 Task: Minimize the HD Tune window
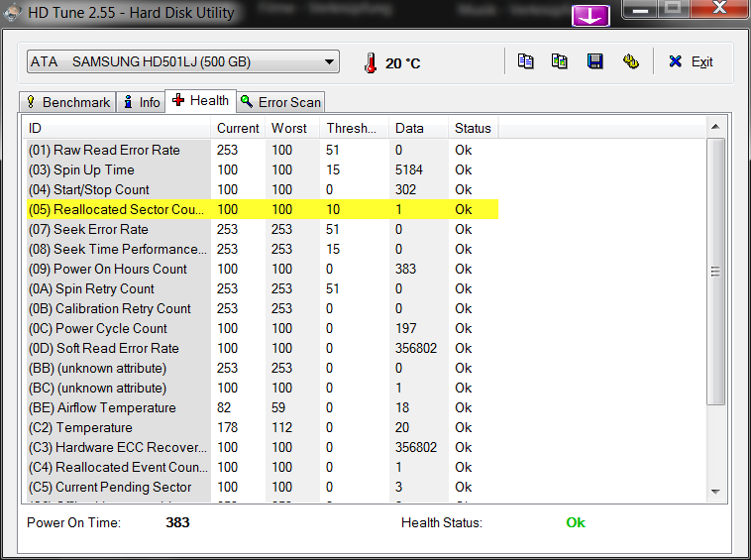point(640,9)
